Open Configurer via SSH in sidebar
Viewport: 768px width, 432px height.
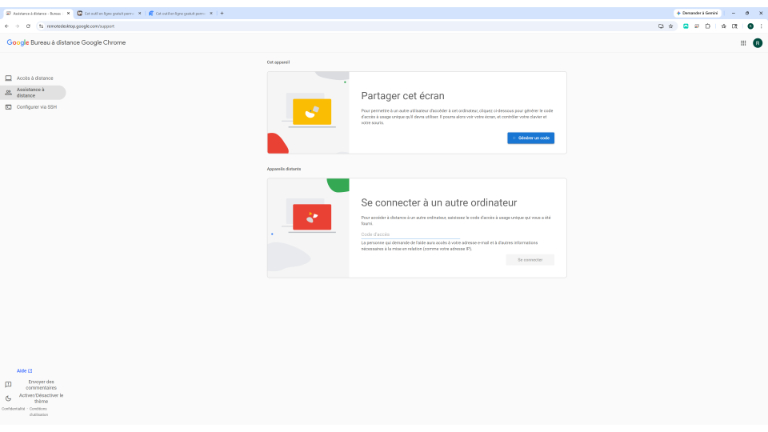pyautogui.click(x=36, y=106)
